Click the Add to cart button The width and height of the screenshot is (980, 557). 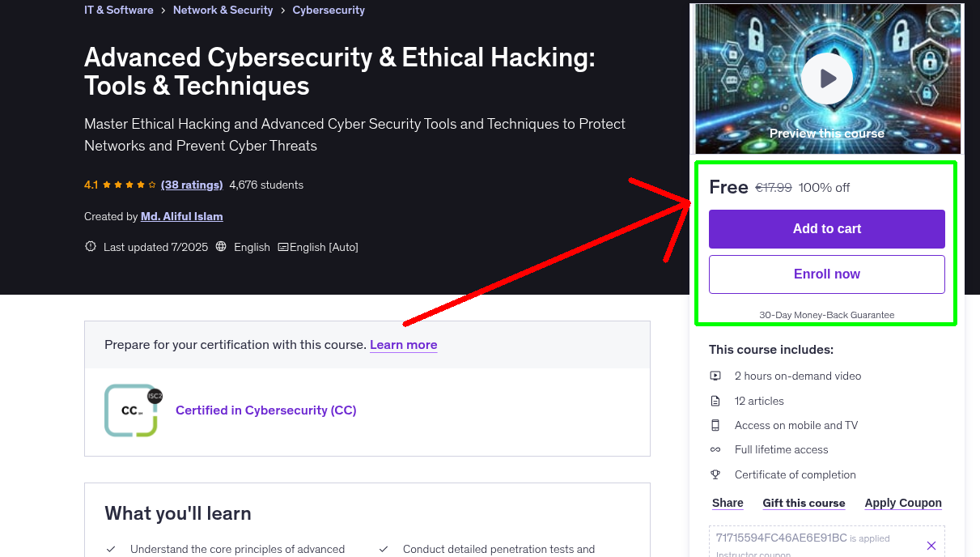point(826,229)
